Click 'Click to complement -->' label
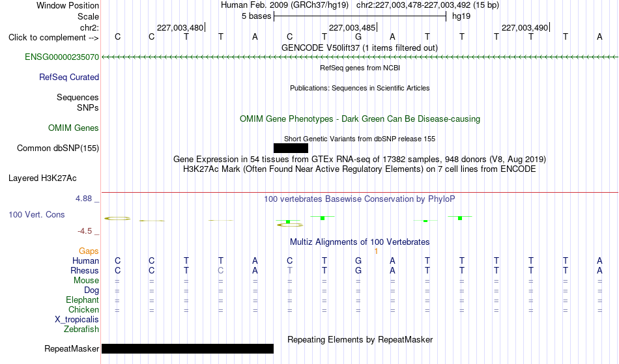 point(53,38)
